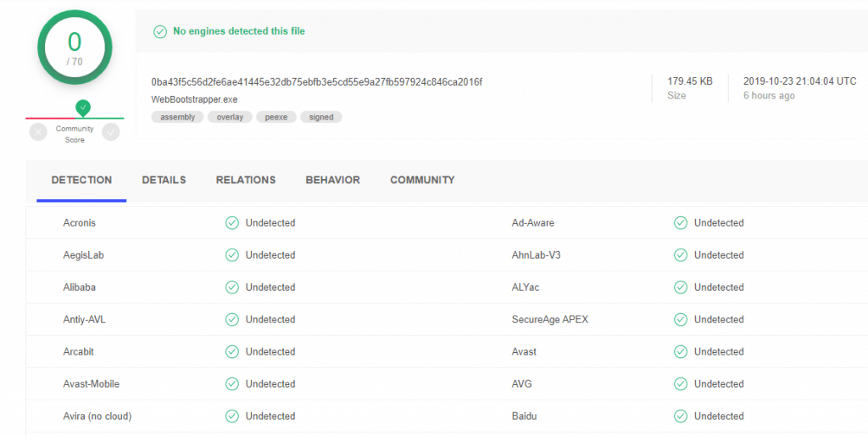Viewport: 868px width, 436px height.
Task: Click the Undetected result for Baidu
Action: (x=719, y=416)
